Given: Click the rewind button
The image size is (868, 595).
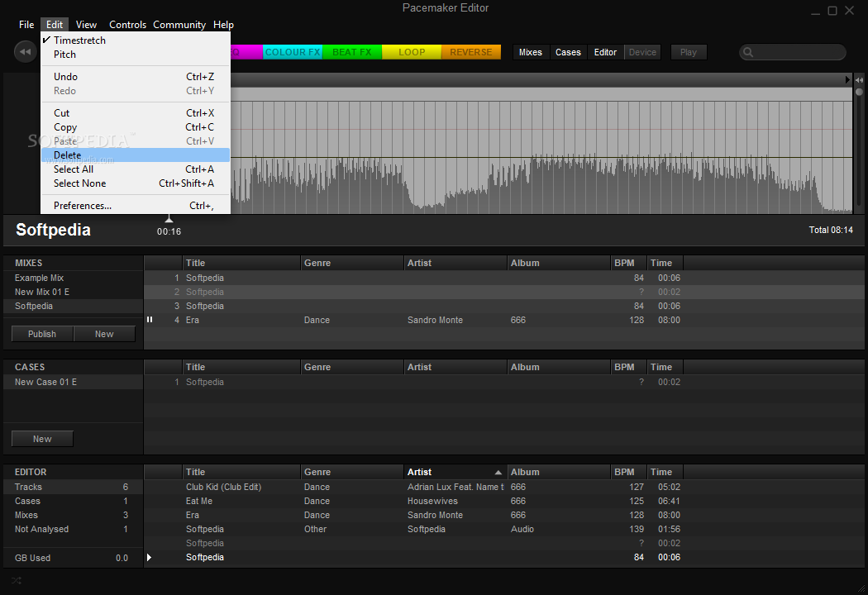Looking at the screenshot, I should coord(25,52).
